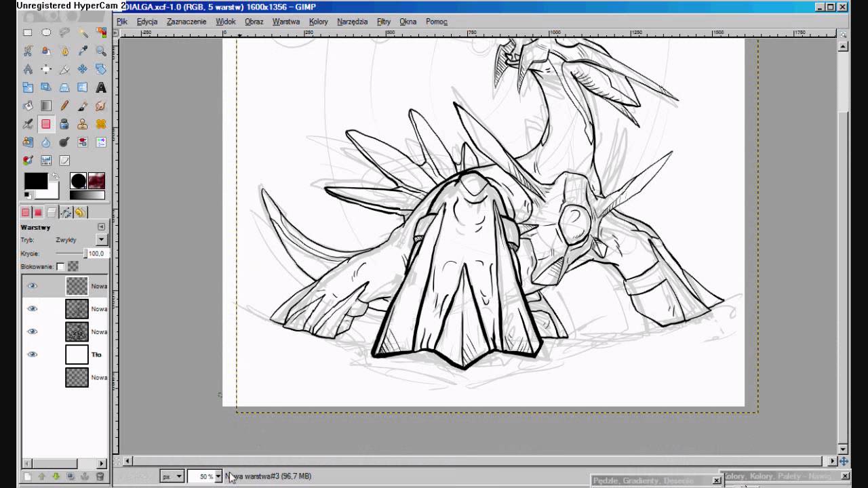Viewport: 868px width, 488px height.
Task: Enable the Blokowanie lock pixels checkbox
Action: pyautogui.click(x=60, y=266)
